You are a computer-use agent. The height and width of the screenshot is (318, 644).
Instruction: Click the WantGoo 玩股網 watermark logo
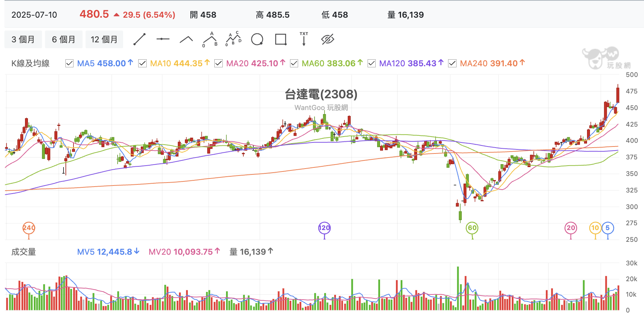click(x=606, y=58)
